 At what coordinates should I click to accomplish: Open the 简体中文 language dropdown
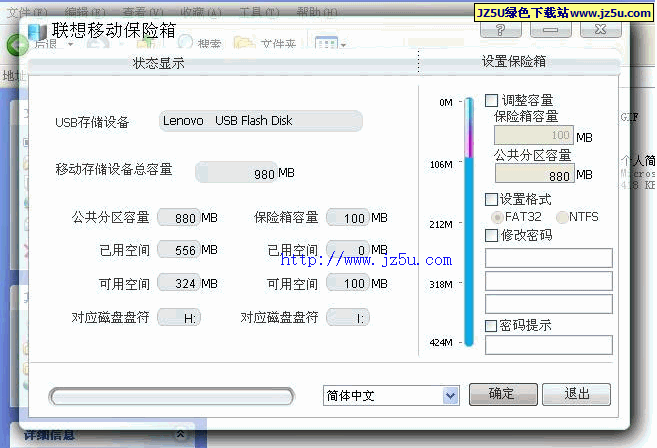point(450,395)
